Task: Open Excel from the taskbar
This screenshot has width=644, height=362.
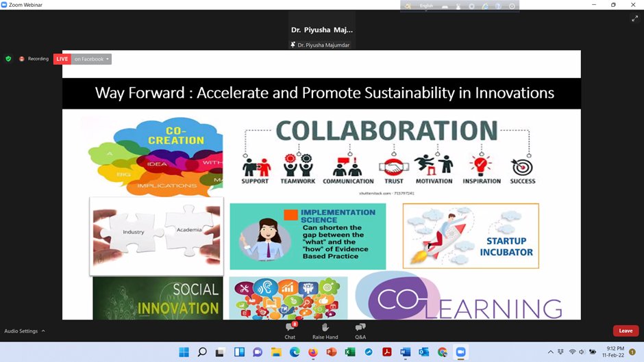Action: pos(350,352)
